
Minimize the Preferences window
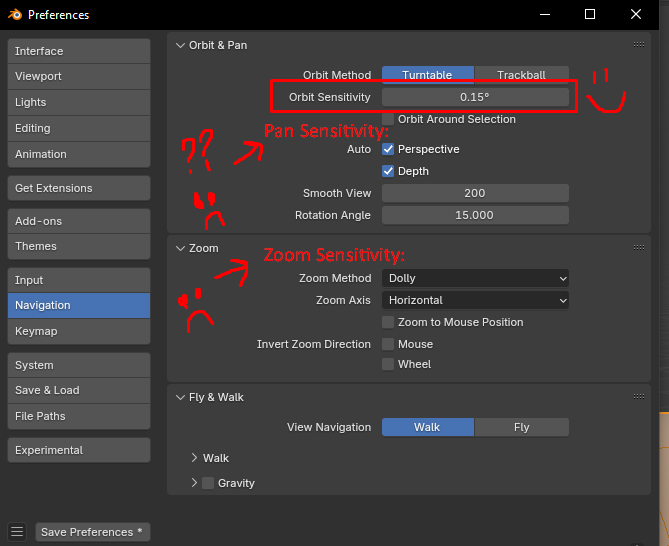(x=545, y=15)
